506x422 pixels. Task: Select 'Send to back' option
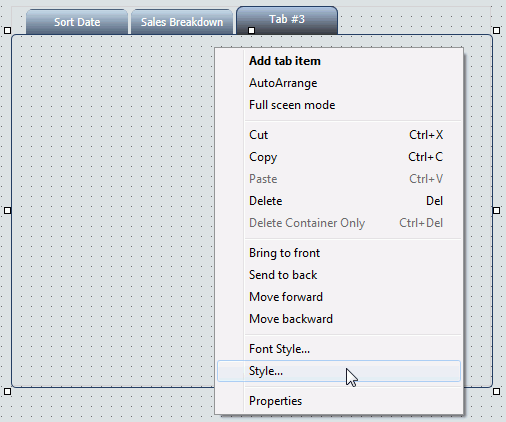(x=339, y=275)
